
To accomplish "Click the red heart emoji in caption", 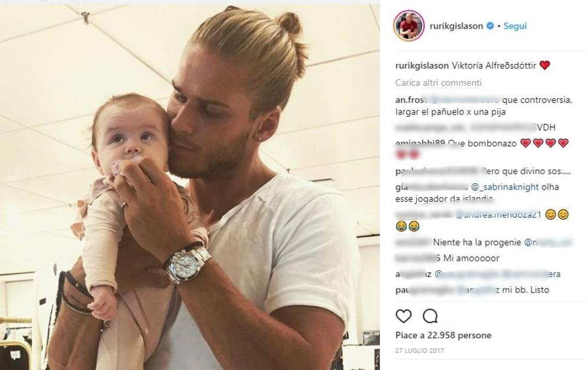I will pyautogui.click(x=544, y=65).
